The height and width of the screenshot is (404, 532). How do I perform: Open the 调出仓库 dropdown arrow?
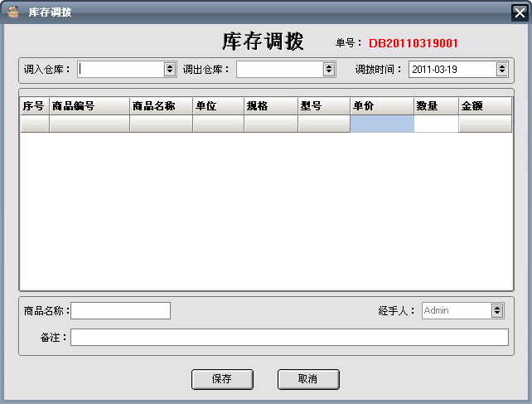click(x=329, y=70)
